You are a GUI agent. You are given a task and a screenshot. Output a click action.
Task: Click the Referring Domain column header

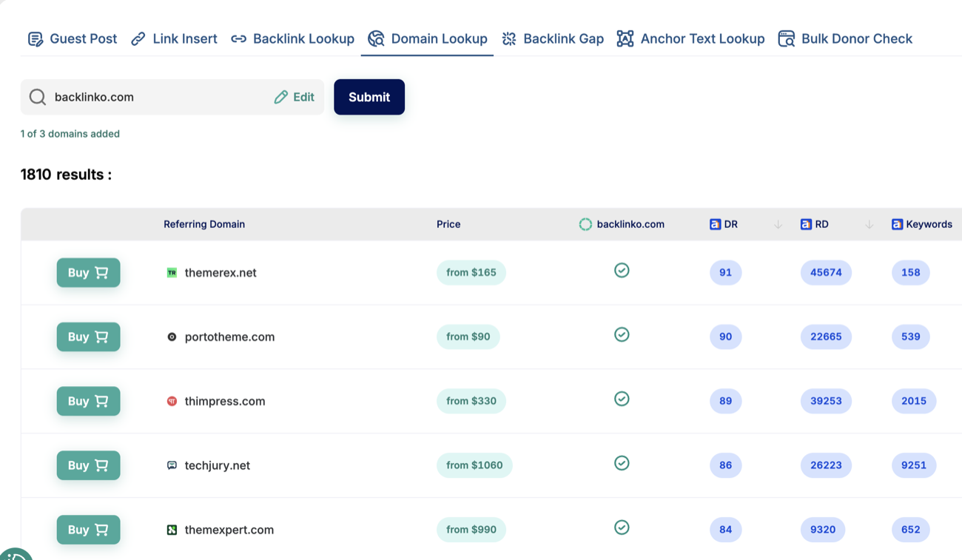click(x=204, y=224)
